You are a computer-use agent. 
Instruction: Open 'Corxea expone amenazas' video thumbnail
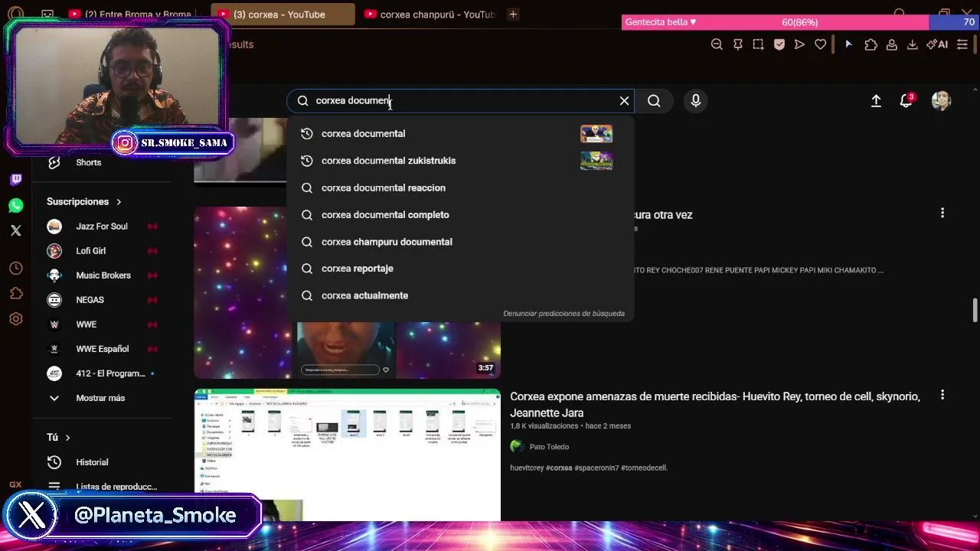point(347,455)
